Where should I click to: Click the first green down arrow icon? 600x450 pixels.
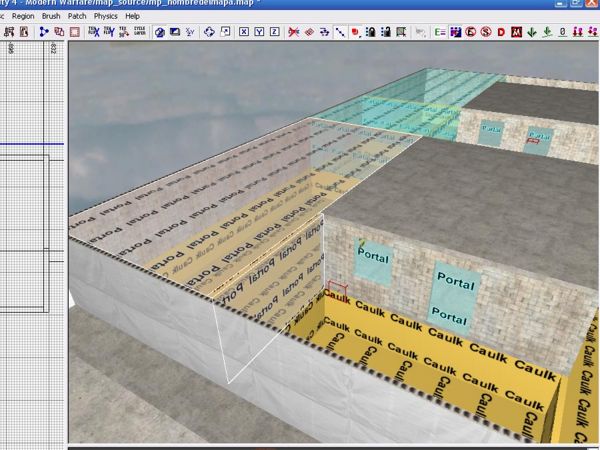(x=532, y=32)
